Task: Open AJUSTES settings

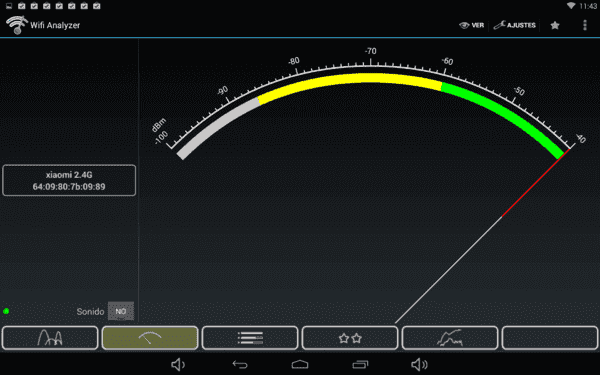Action: point(514,25)
